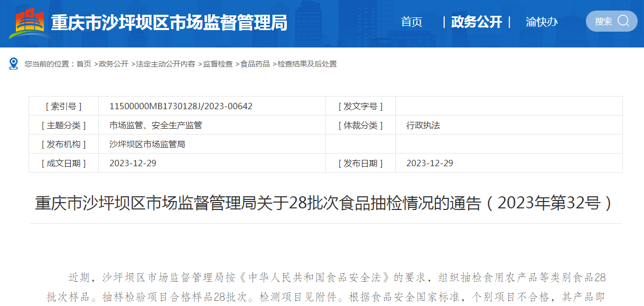Screen dimensions: 644x306
Task: Click the Chongqing government logo icon
Action: point(29,23)
